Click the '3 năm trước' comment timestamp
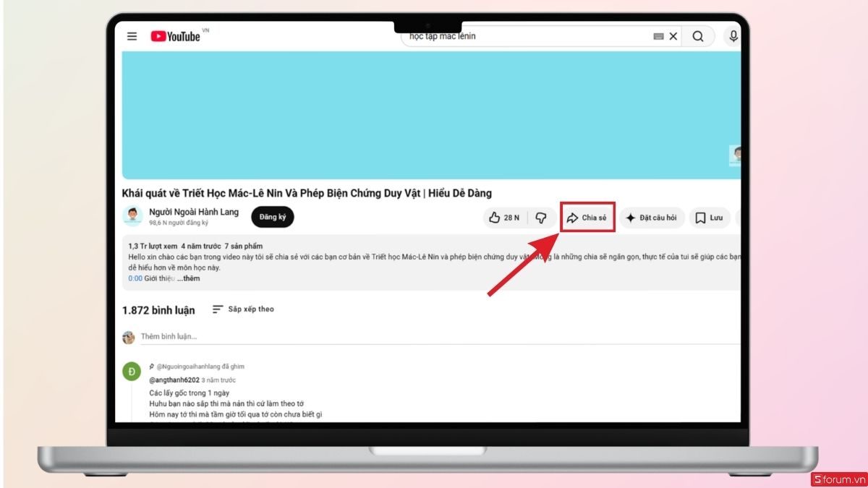This screenshot has height=488, width=868. (219, 380)
